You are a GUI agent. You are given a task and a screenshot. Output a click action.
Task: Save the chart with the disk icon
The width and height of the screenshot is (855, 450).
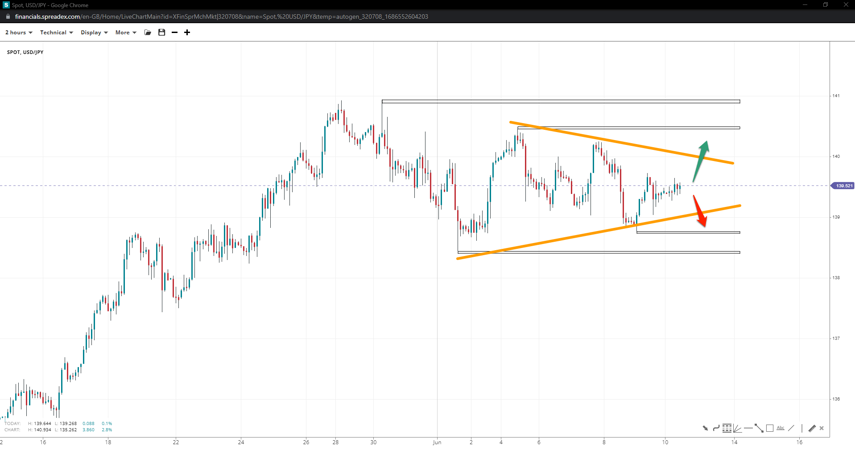coord(162,33)
